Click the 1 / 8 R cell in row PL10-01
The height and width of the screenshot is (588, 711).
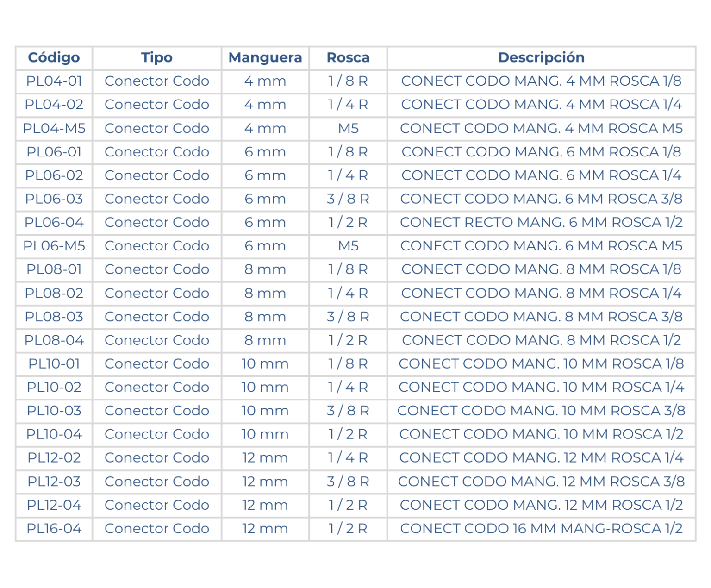click(348, 363)
